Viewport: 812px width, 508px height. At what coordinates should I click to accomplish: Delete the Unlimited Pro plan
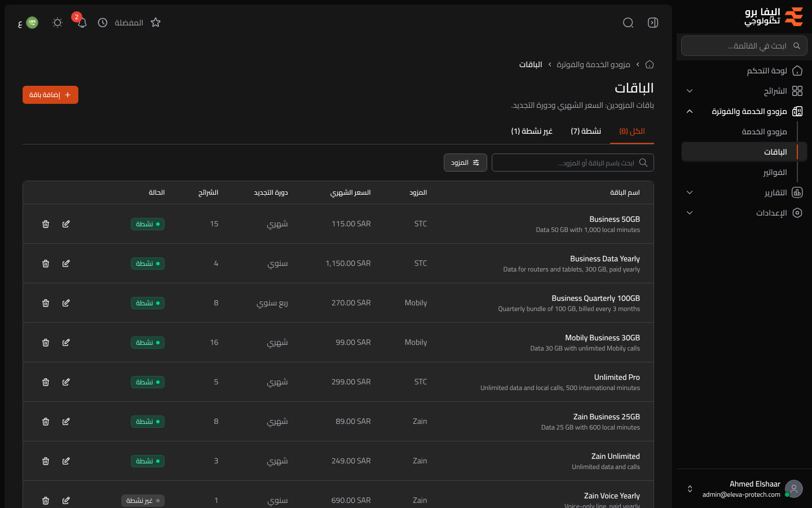(x=46, y=382)
